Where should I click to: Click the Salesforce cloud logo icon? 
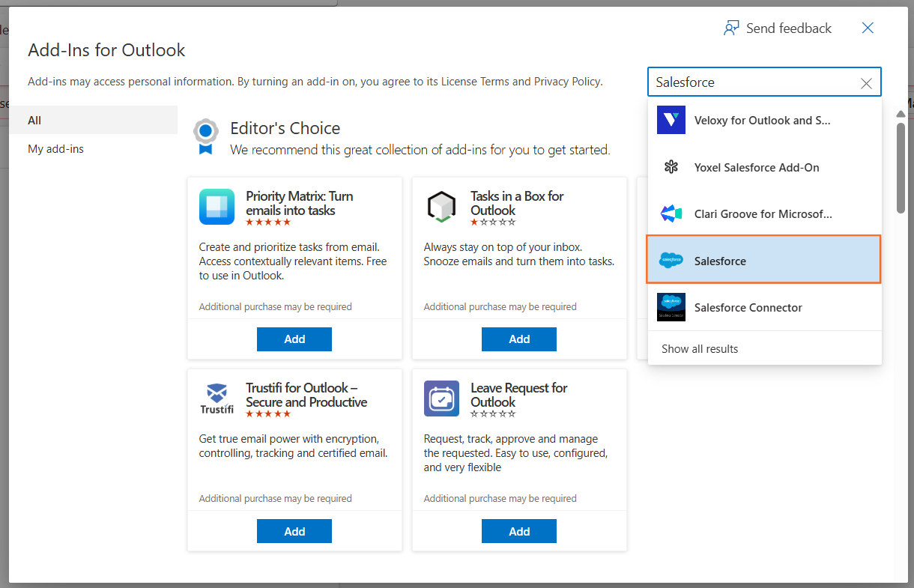coord(671,261)
